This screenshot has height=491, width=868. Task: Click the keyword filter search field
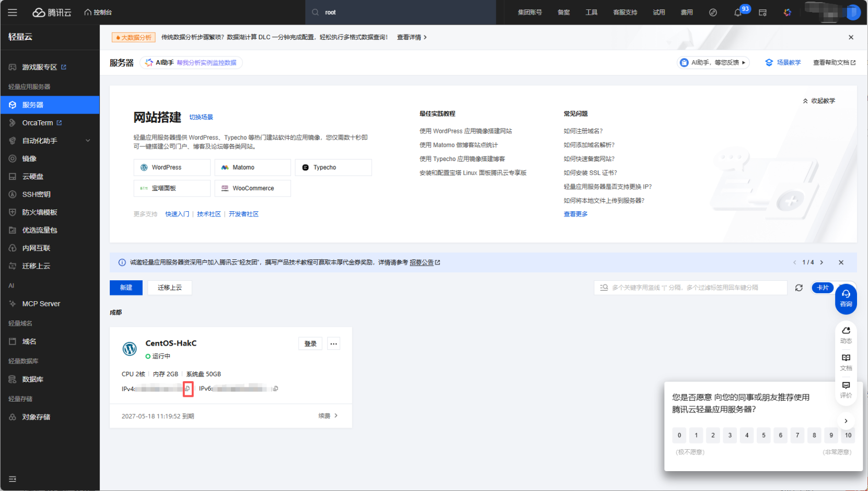690,288
